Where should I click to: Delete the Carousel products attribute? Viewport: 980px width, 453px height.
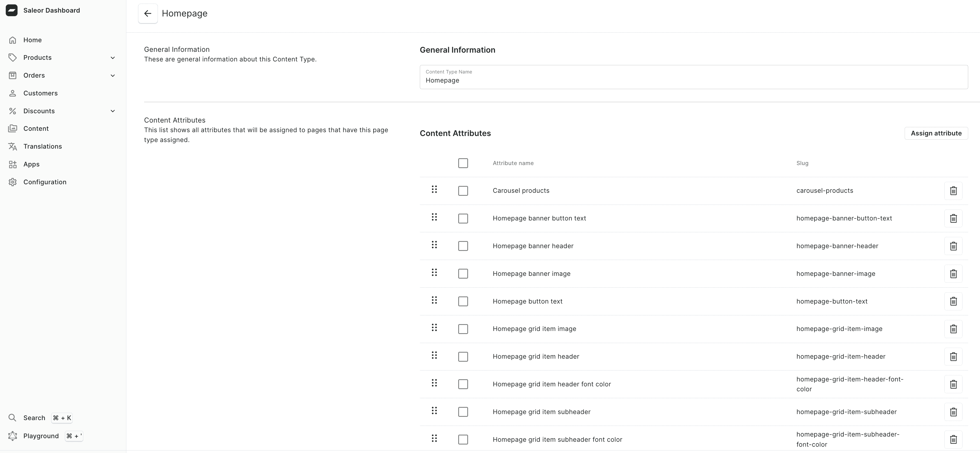point(953,191)
